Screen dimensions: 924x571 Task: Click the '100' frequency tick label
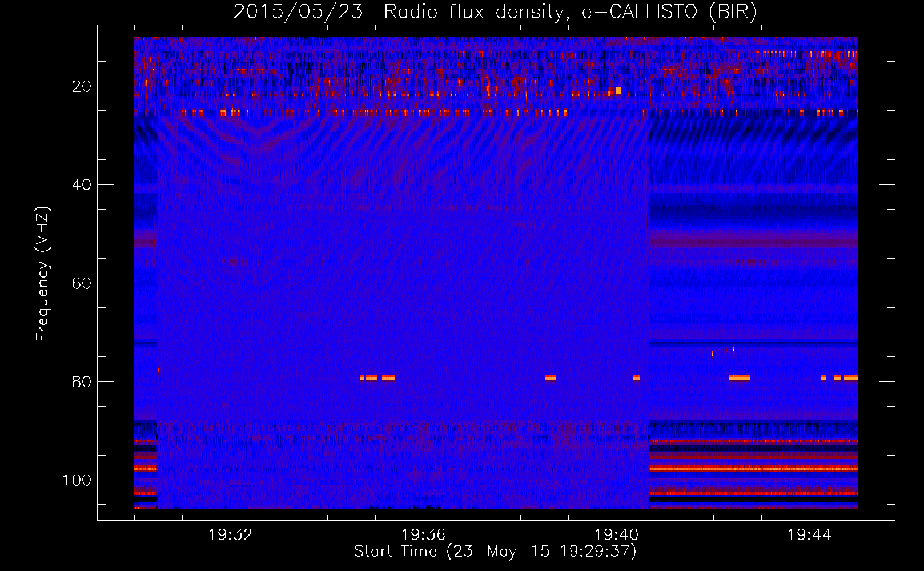(x=77, y=480)
